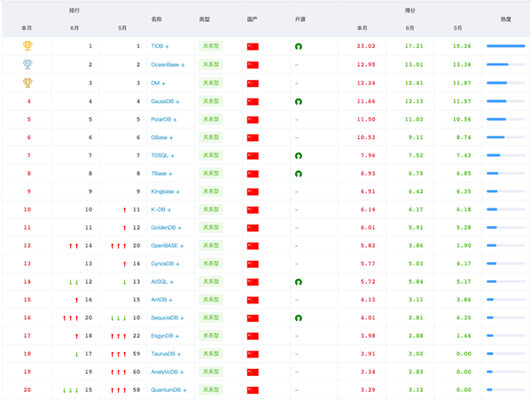
Task: Click the open source icon in TiDB row
Action: 299,46
